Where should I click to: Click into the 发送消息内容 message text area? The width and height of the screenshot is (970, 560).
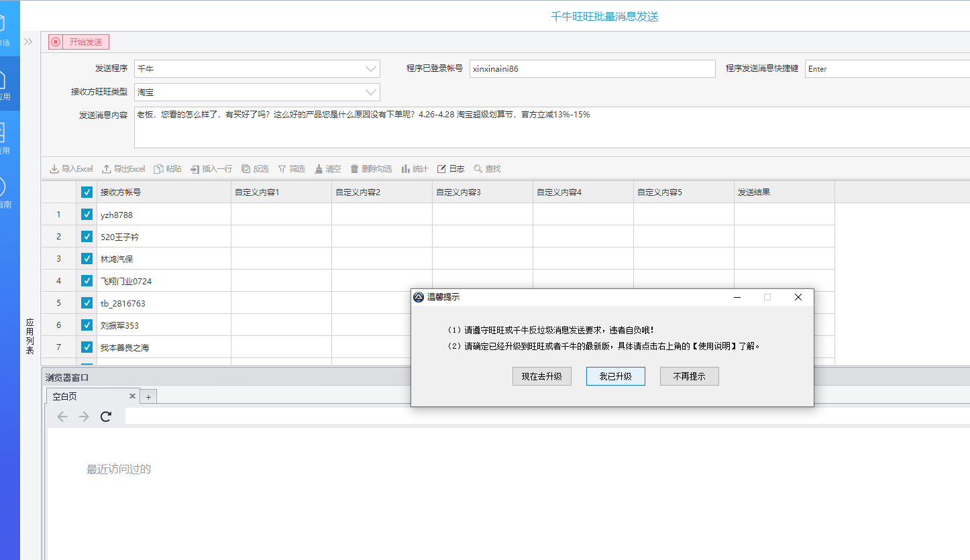pyautogui.click(x=552, y=127)
